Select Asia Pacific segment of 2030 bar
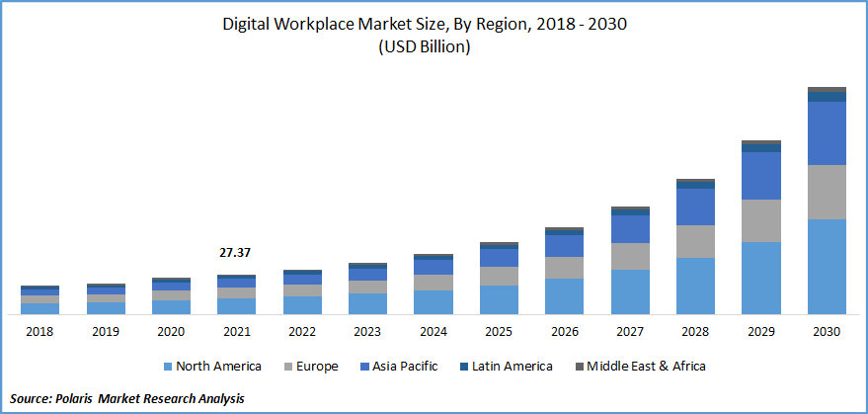868x414 pixels. pyautogui.click(x=827, y=133)
